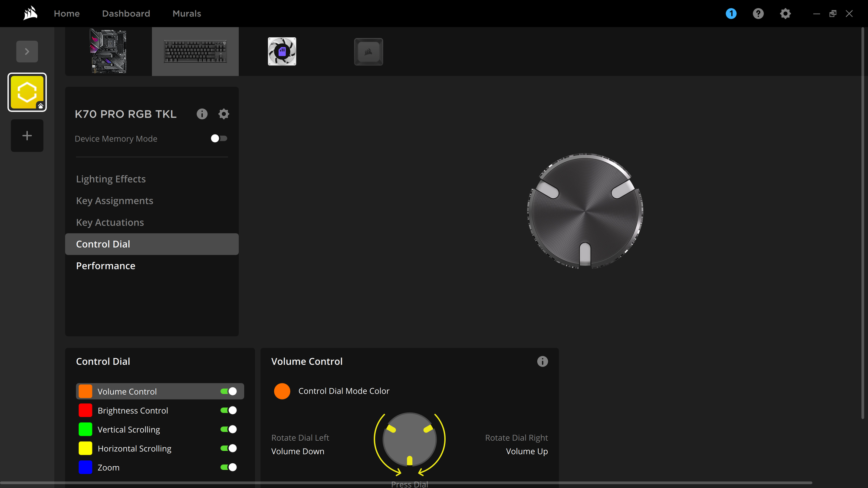Image resolution: width=868 pixels, height=488 pixels.
Task: Open Performance settings section
Action: point(105,265)
